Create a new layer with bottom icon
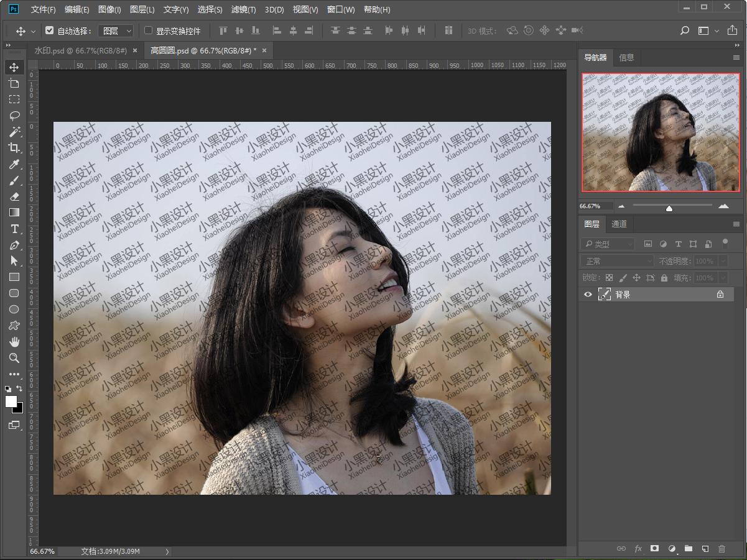The height and width of the screenshot is (560, 747). 705,549
